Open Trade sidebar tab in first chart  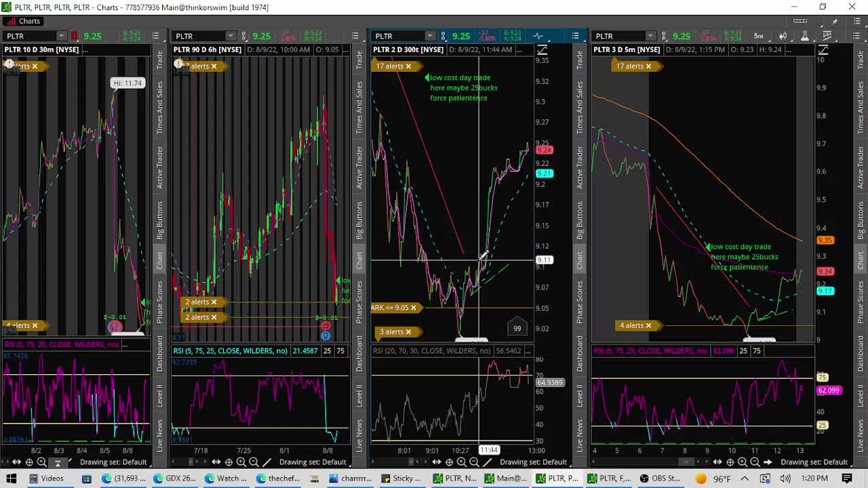tap(160, 60)
